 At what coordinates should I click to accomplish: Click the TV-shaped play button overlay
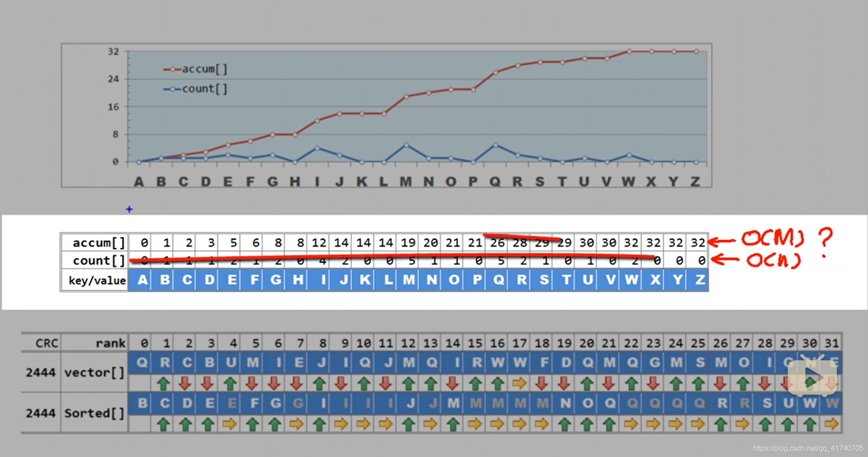(x=812, y=376)
